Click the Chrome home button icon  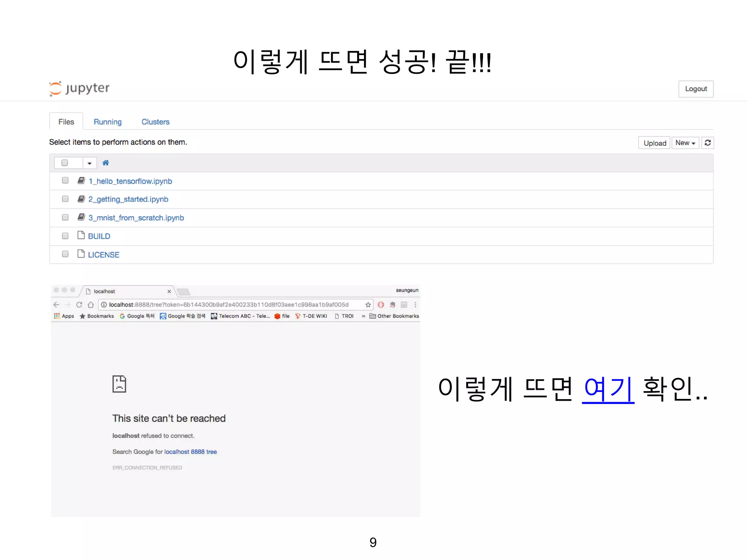[91, 305]
